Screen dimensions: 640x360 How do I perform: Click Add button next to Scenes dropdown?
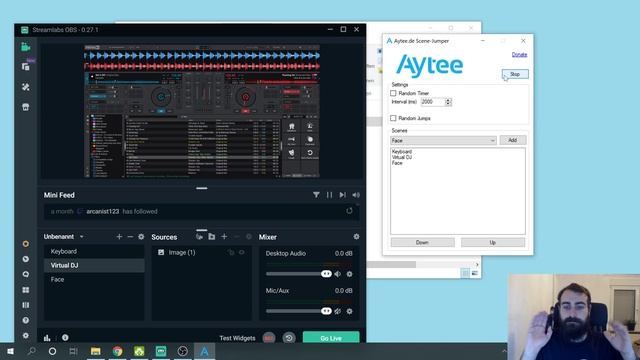pyautogui.click(x=513, y=140)
